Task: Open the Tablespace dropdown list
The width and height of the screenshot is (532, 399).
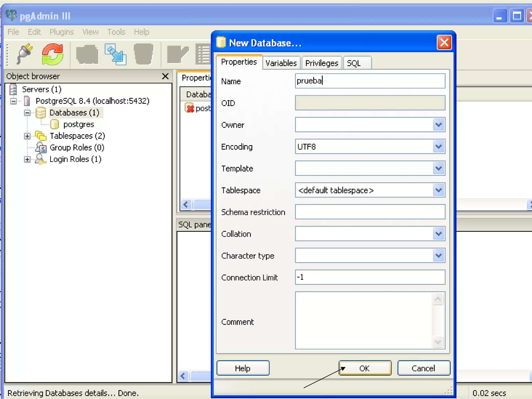Action: 438,190
